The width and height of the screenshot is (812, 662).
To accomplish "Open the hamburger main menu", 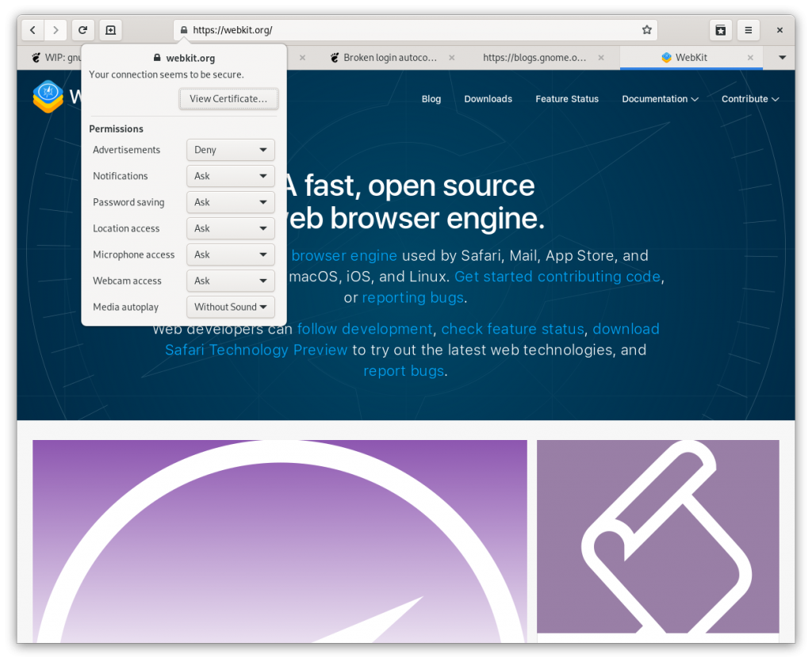I will click(749, 30).
